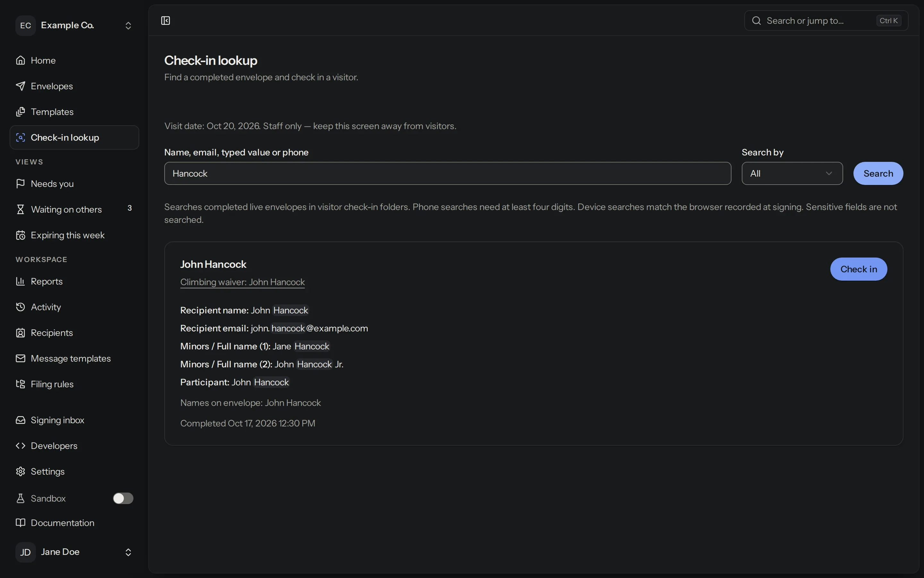This screenshot has width=924, height=578.
Task: Click the Signing inbox tray icon
Action: (21, 420)
